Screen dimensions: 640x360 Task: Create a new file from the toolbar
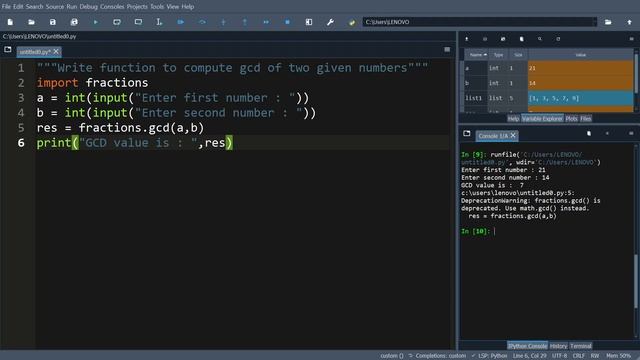(x=10, y=22)
